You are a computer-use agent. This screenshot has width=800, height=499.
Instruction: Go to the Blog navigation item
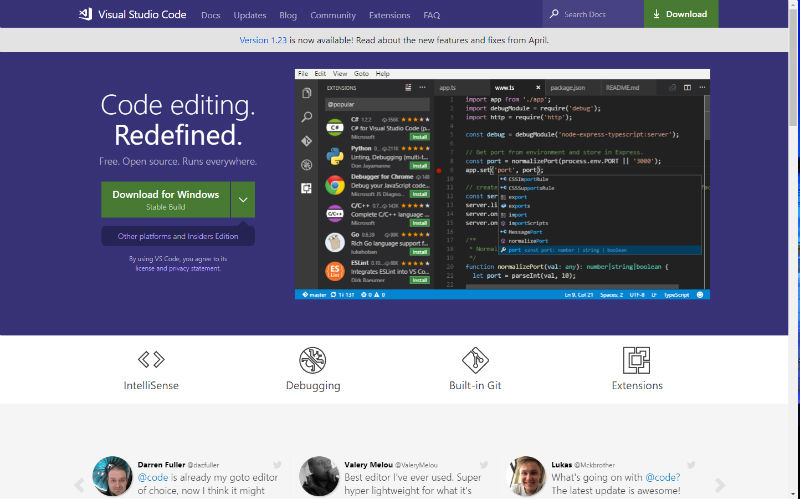[x=288, y=15]
